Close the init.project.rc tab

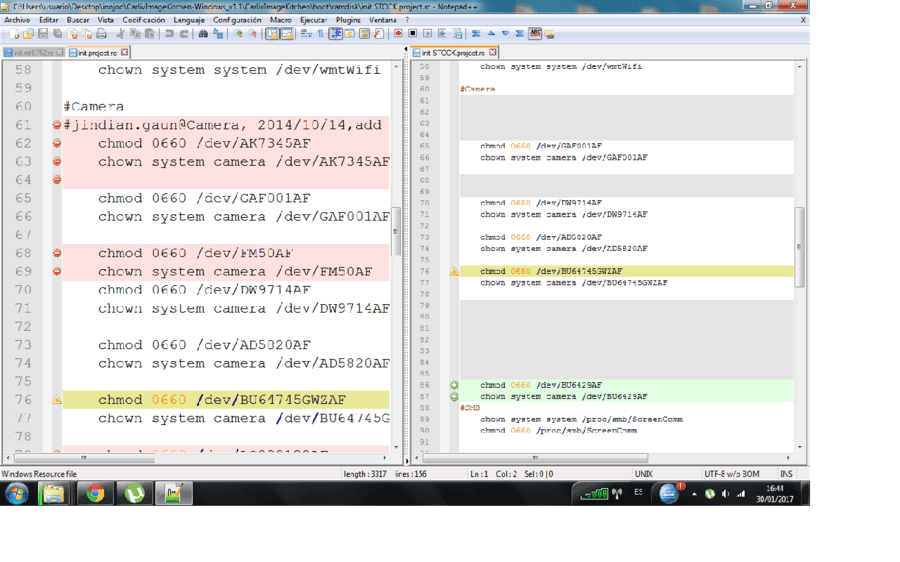pos(125,52)
